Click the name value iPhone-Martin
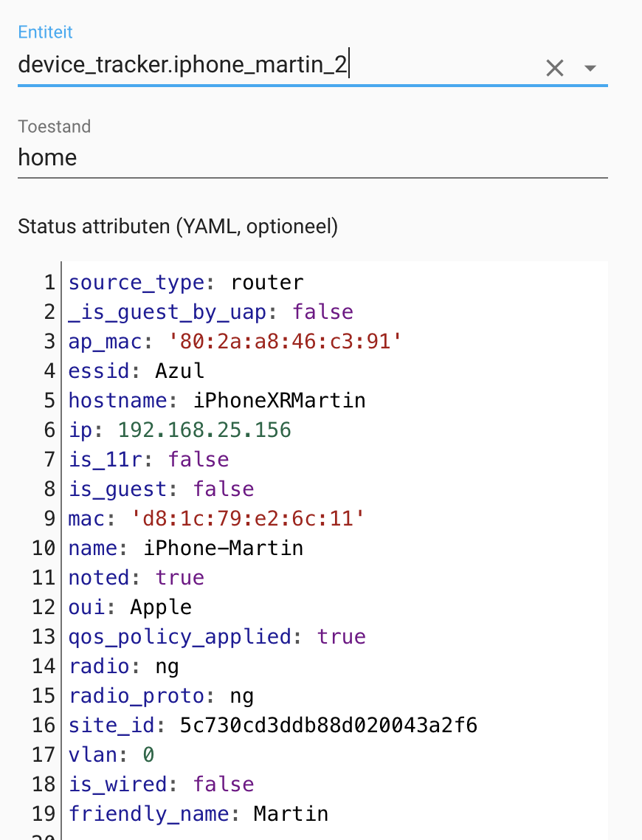642x840 pixels. click(223, 548)
